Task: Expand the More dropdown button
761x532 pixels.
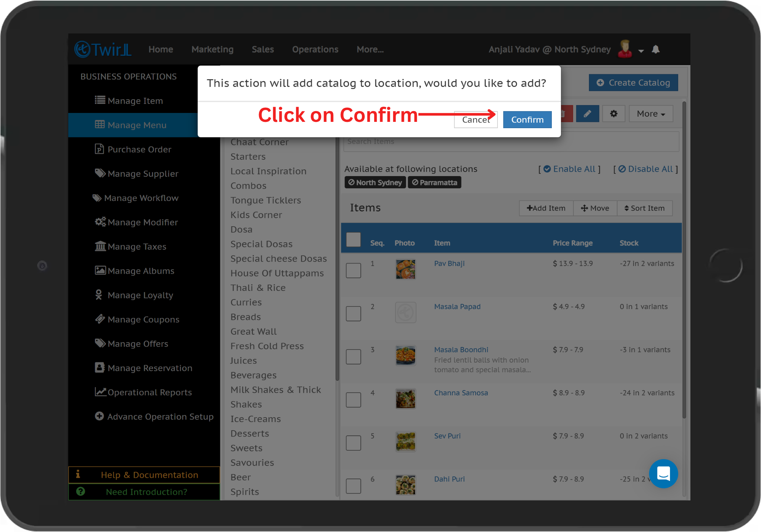Action: 651,114
